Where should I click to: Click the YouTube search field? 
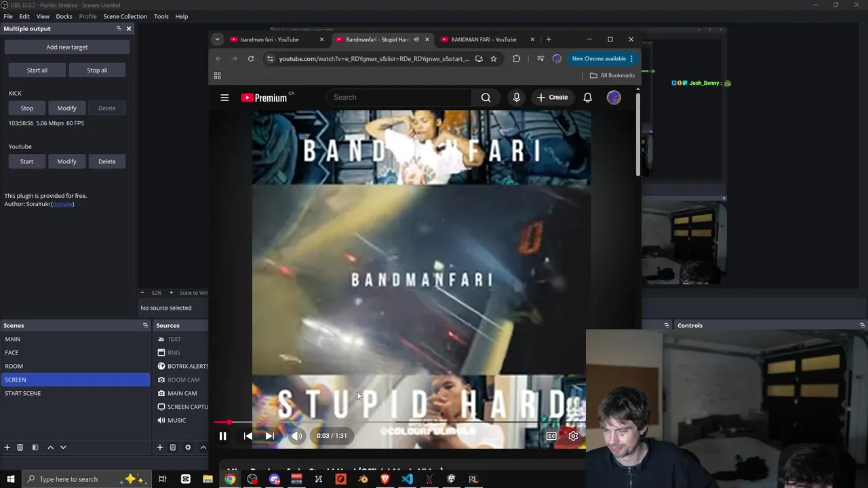(400, 97)
